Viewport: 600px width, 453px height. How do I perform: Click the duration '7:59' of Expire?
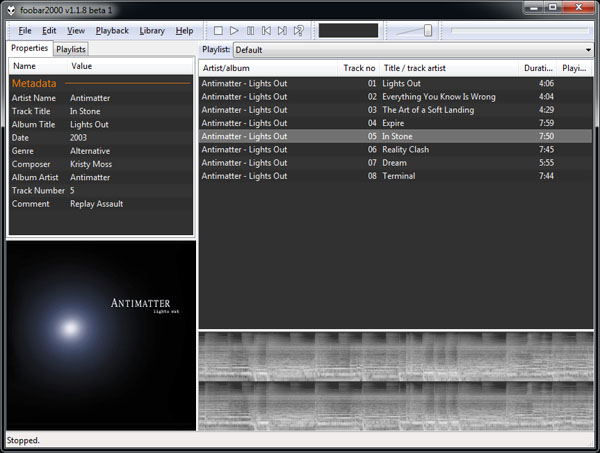coord(546,123)
